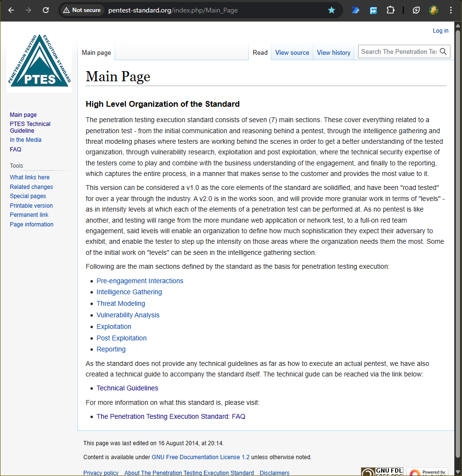Click What links here tool
The image size is (462, 476).
pyautogui.click(x=29, y=177)
